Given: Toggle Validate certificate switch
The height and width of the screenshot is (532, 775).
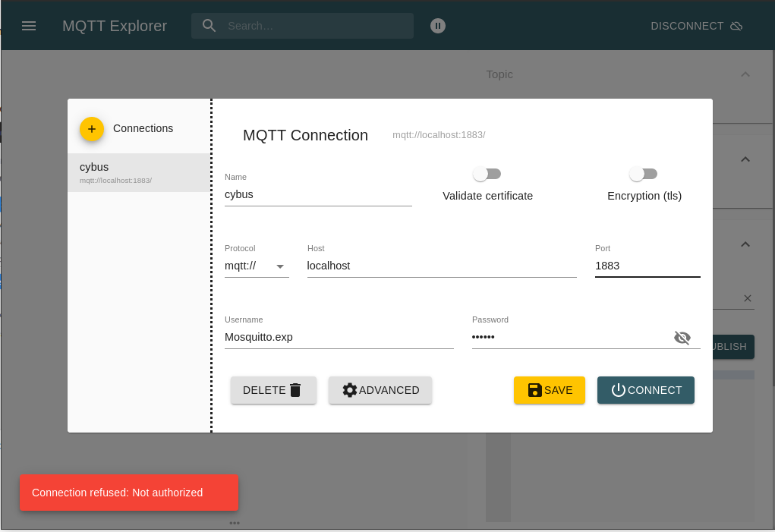Looking at the screenshot, I should tap(487, 174).
